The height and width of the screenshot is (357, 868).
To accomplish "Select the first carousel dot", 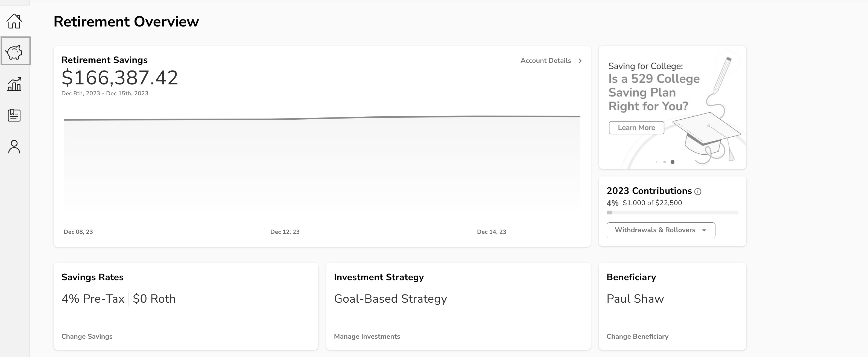I will (x=657, y=162).
